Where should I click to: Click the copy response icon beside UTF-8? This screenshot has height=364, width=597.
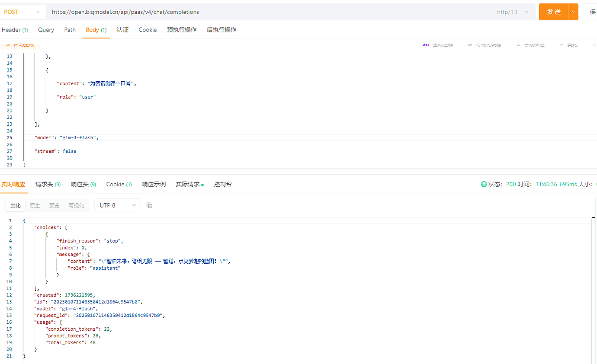(x=150, y=205)
